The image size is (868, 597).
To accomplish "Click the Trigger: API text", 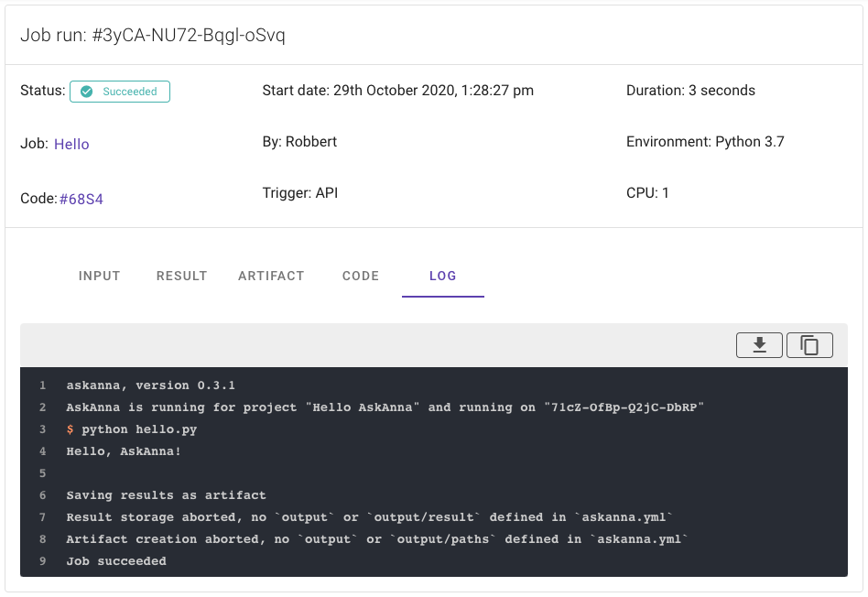I will [299, 193].
